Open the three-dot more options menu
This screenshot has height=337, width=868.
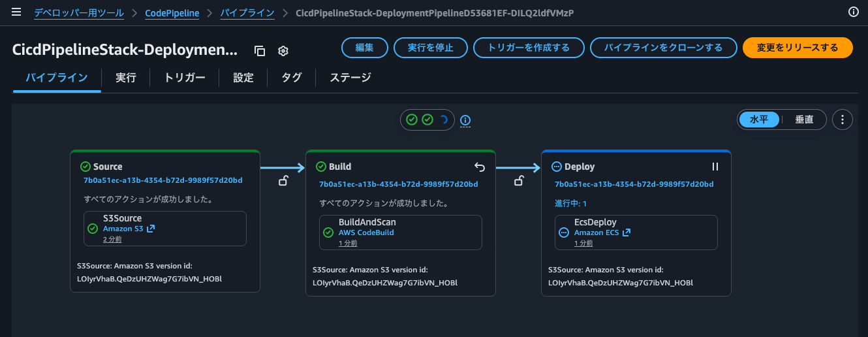tap(843, 120)
